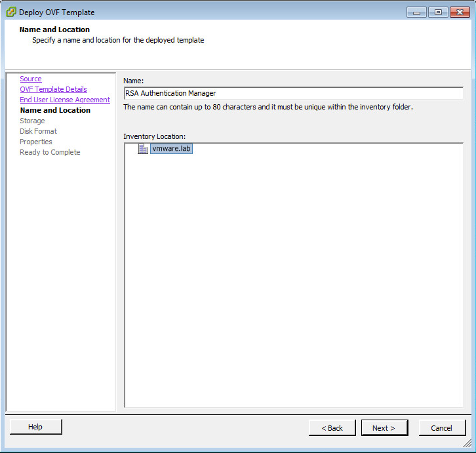Click the Inventory Location label
Image resolution: width=476 pixels, height=453 pixels.
pos(154,136)
